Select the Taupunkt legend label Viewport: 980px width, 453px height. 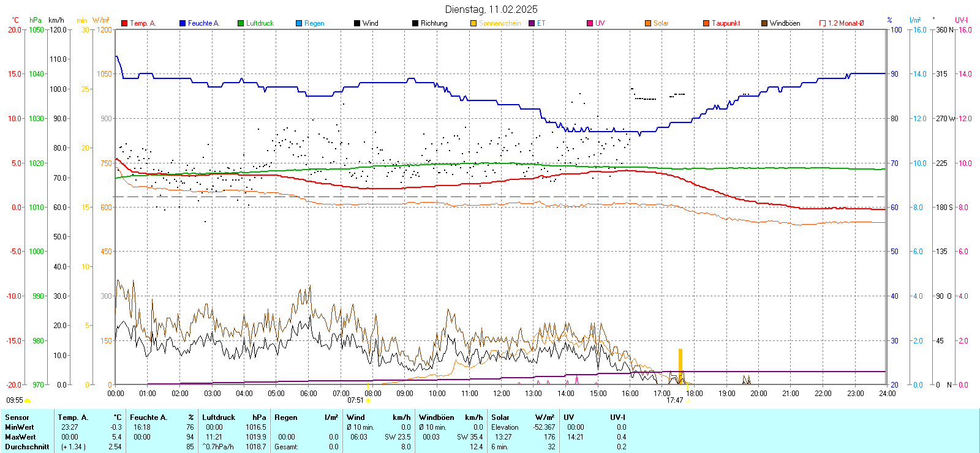pos(726,23)
